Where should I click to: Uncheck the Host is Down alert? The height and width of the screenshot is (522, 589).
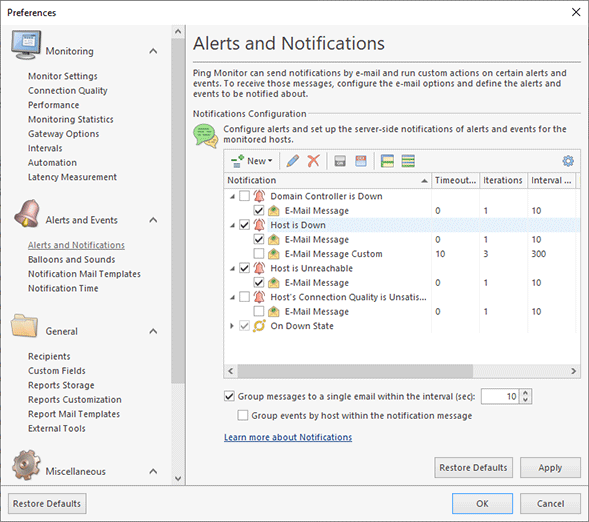(x=245, y=225)
